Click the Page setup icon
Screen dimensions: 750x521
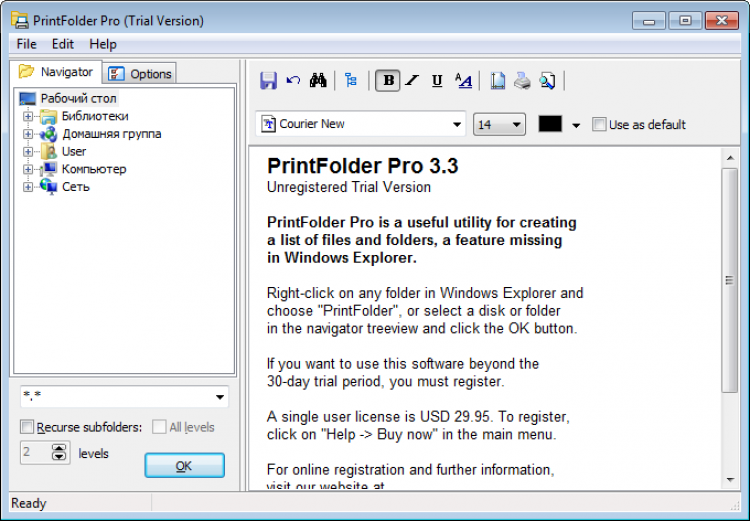[x=497, y=80]
